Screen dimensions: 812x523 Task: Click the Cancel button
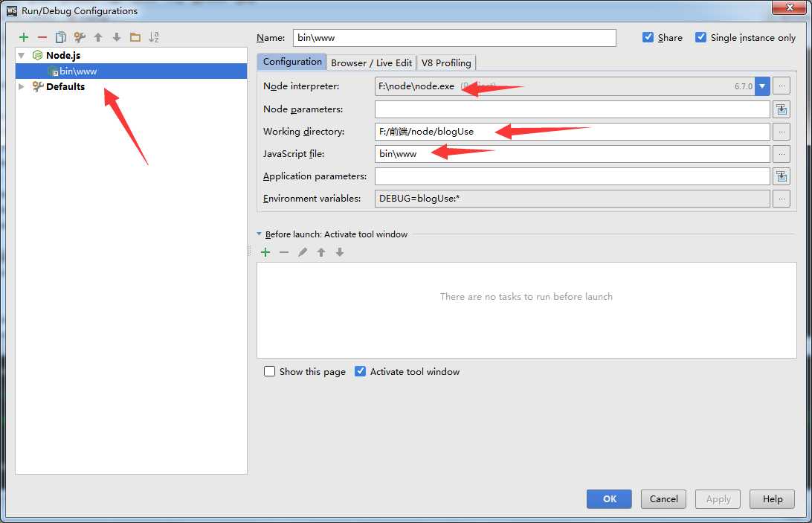coord(663,498)
